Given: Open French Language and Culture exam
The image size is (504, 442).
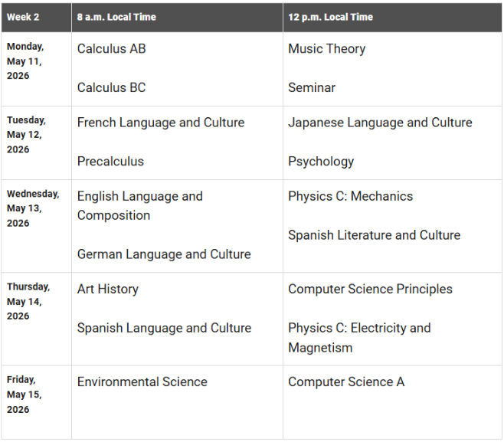Looking at the screenshot, I should coord(161,123).
